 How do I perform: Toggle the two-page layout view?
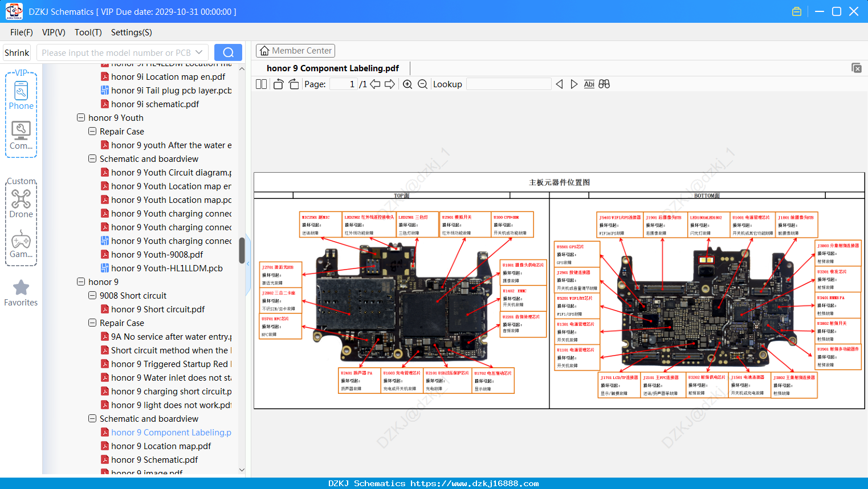261,84
